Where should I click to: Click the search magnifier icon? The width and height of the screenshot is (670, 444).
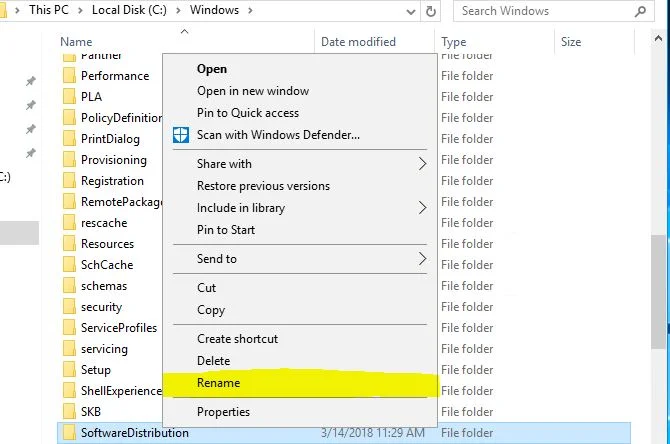point(640,12)
